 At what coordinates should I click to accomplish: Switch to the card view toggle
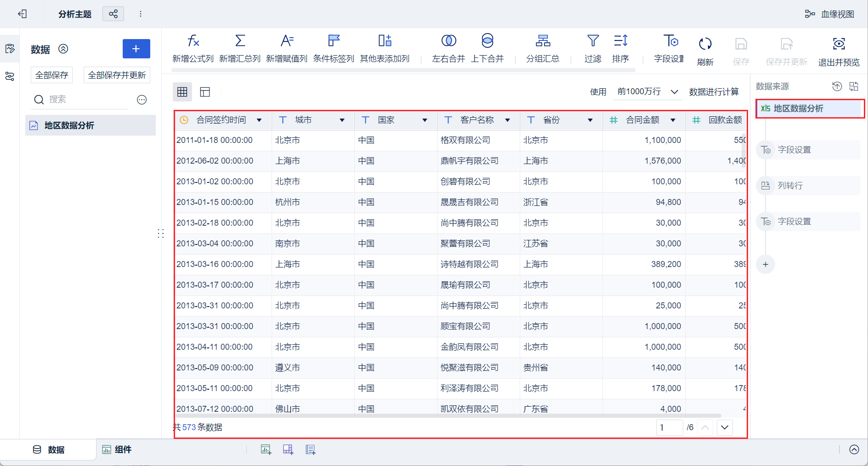(x=204, y=92)
